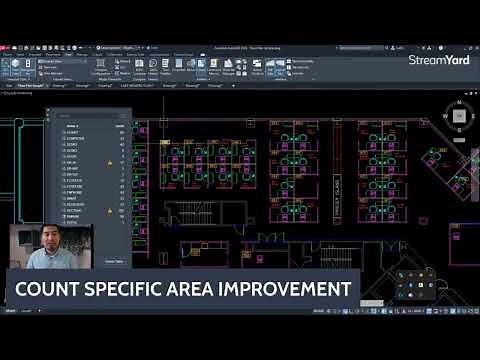Click Tile Horizontally in Interface panel
Image resolution: width=480 pixels, height=360 pixels.
click(x=300, y=61)
